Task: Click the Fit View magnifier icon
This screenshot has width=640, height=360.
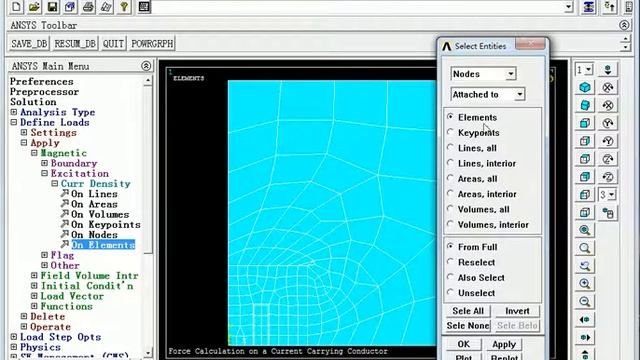Action: coord(585,230)
